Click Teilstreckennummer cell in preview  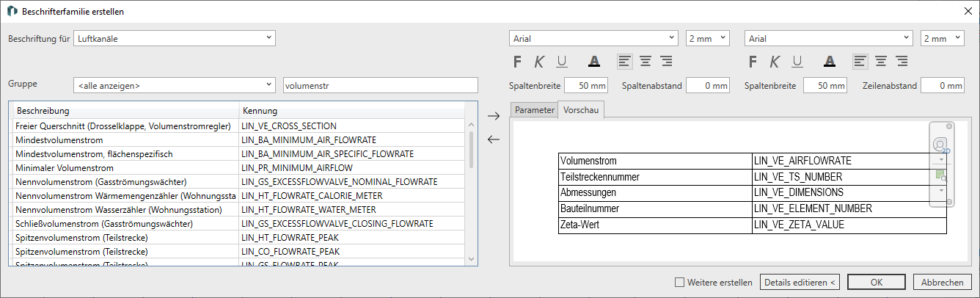(655, 177)
